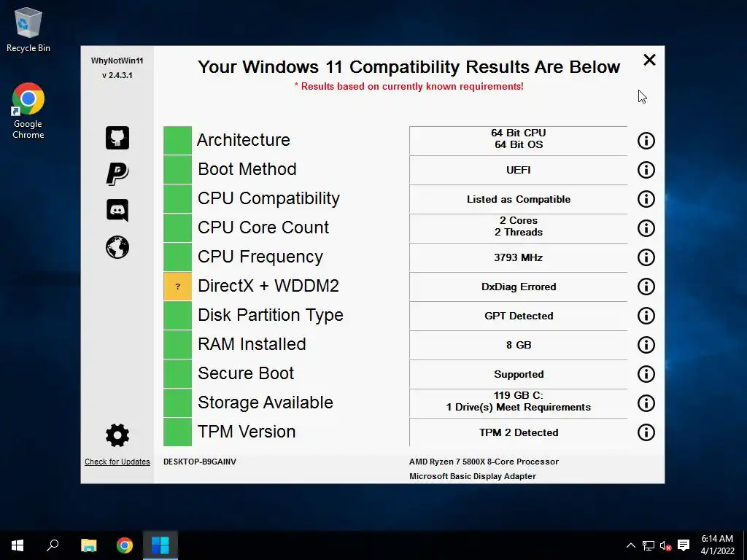
Task: Show info for Secure Boot
Action: pyautogui.click(x=646, y=374)
